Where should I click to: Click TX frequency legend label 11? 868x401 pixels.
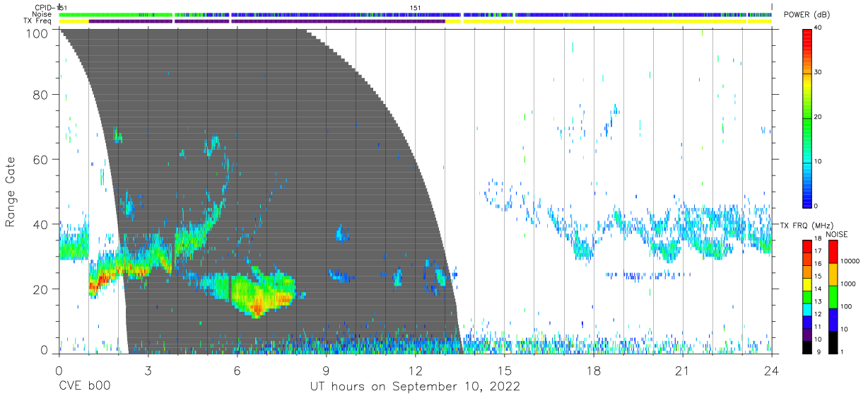point(818,327)
